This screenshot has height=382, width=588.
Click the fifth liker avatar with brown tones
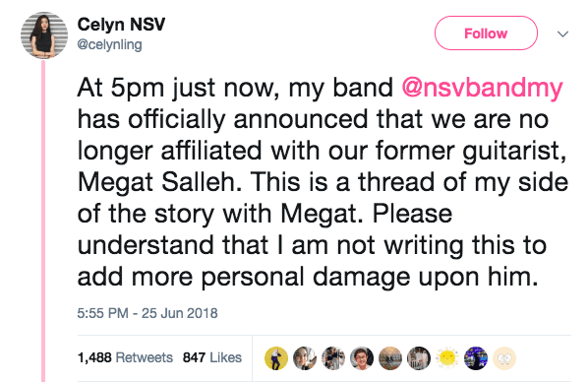pyautogui.click(x=390, y=358)
